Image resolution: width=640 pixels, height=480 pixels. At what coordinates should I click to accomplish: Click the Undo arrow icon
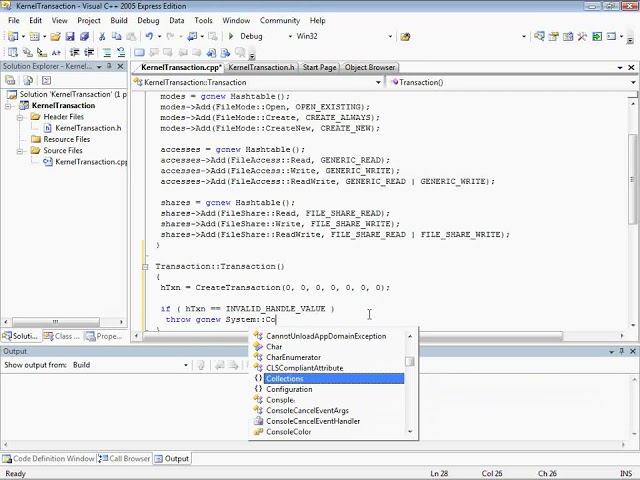149,36
